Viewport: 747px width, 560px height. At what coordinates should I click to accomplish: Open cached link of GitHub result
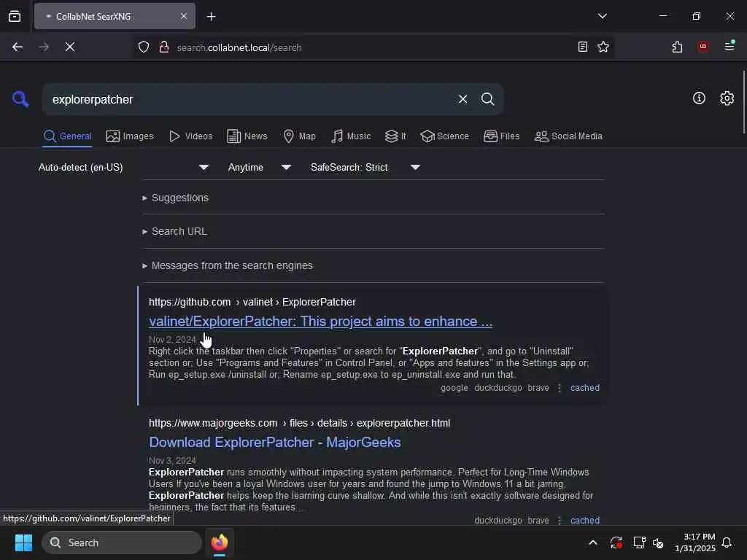pyautogui.click(x=584, y=388)
